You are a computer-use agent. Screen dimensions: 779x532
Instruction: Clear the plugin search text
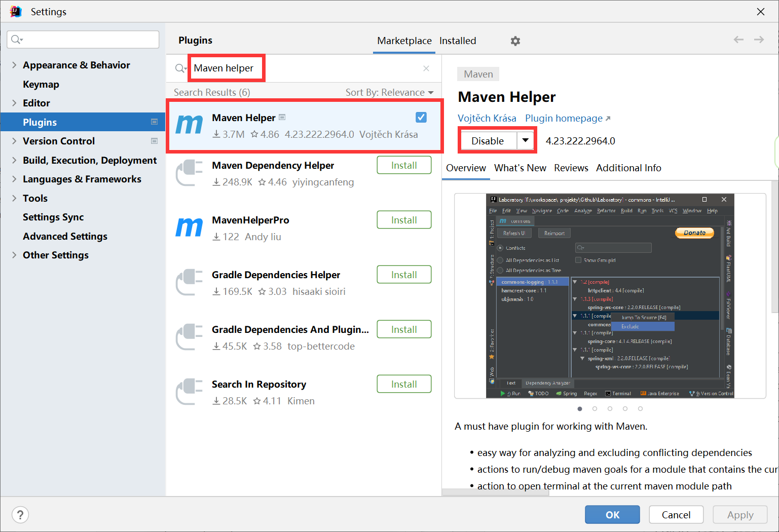coord(426,68)
